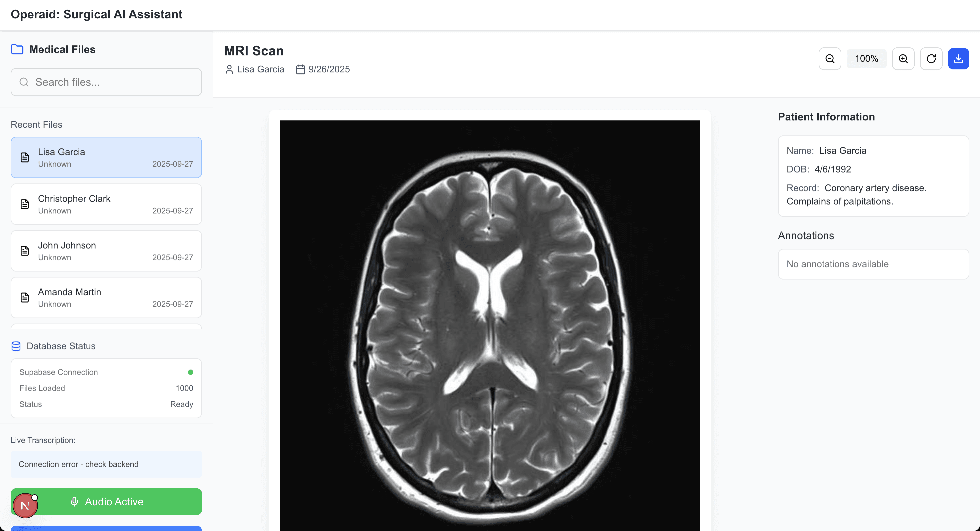The image size is (980, 531).
Task: Select the Christopher Clark file entry
Action: [x=106, y=204]
